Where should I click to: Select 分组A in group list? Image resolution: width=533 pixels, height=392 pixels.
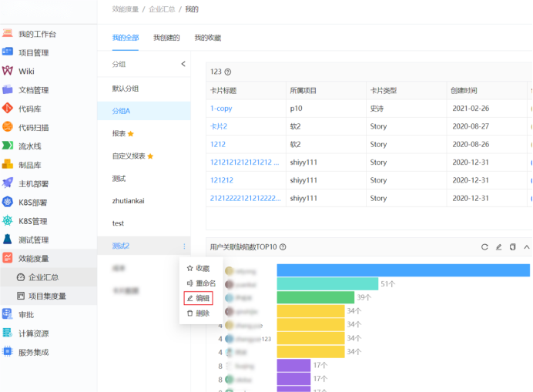pyautogui.click(x=144, y=111)
